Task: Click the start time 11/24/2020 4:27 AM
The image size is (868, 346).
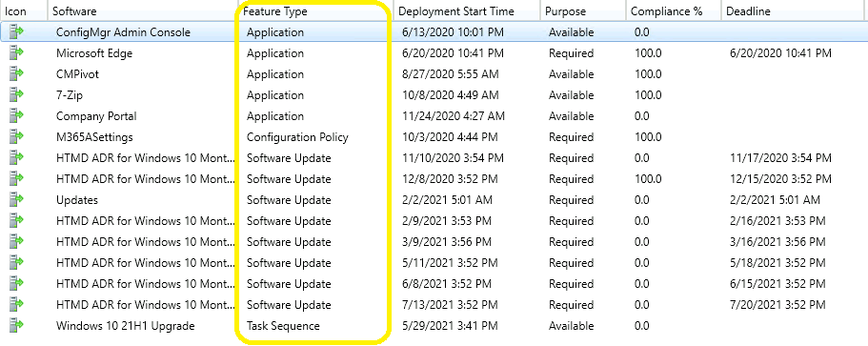Action: [x=454, y=116]
